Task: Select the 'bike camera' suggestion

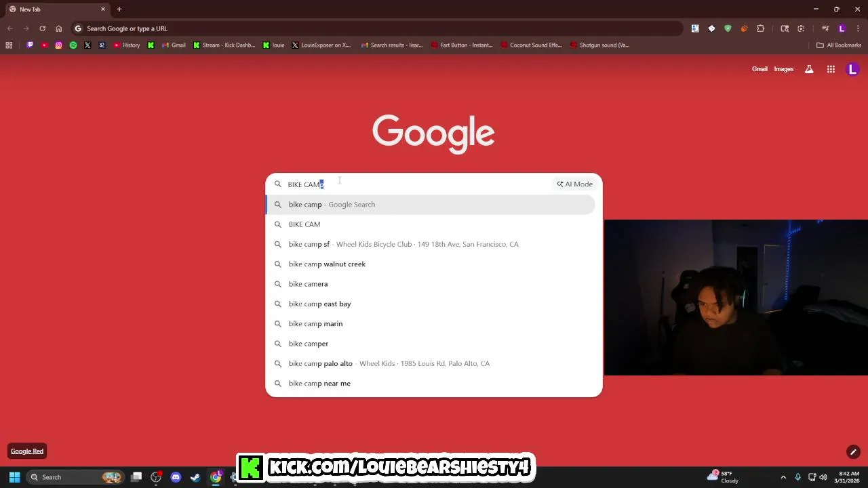Action: click(431, 284)
